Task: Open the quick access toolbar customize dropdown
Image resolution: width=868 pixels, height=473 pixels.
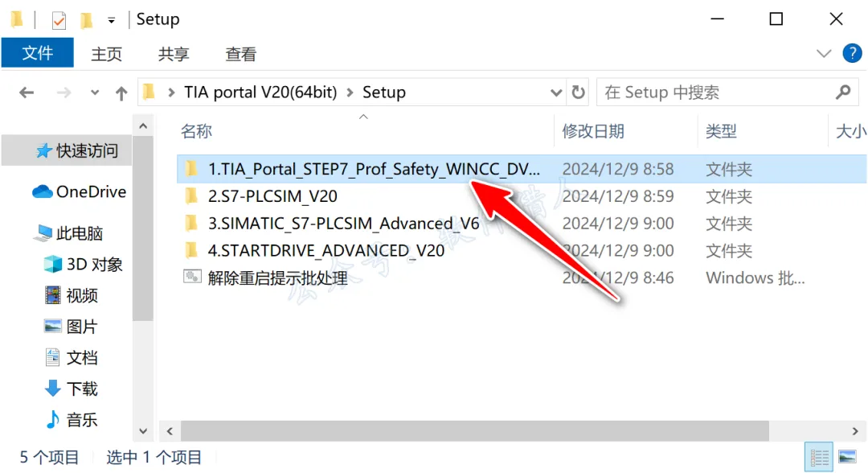Action: (x=111, y=20)
